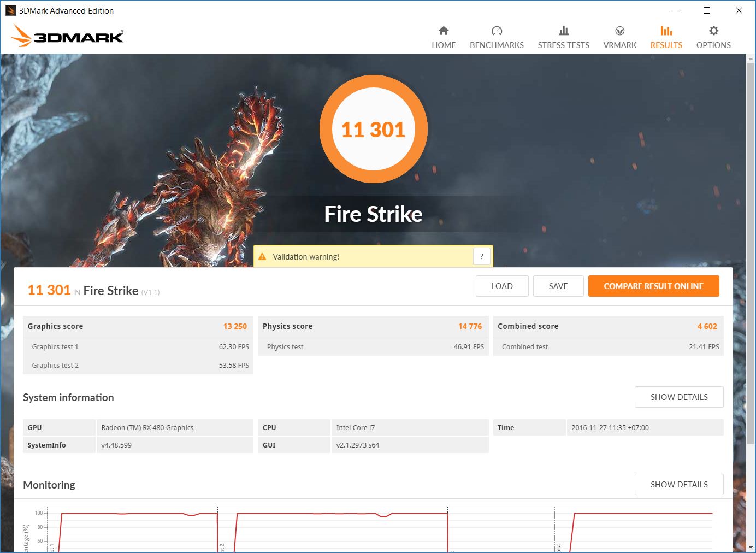This screenshot has width=756, height=553.
Task: Go to the STRESS TESTS tab label
Action: coord(563,45)
